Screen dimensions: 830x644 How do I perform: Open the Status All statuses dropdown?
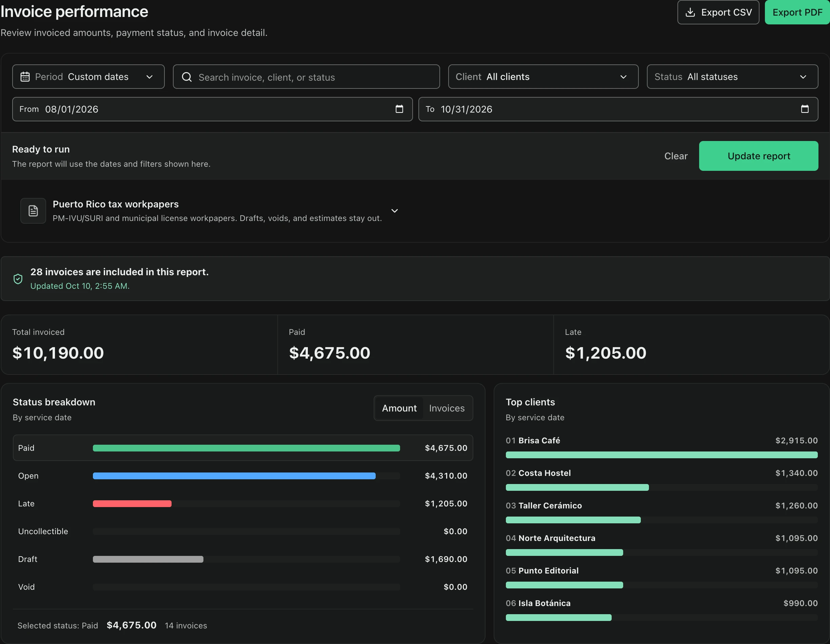pos(732,77)
